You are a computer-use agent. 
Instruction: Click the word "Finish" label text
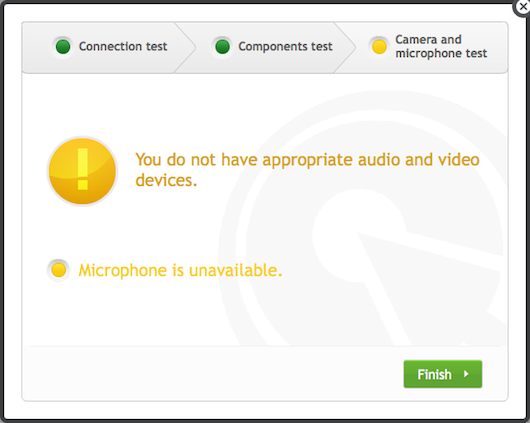pyautogui.click(x=434, y=374)
